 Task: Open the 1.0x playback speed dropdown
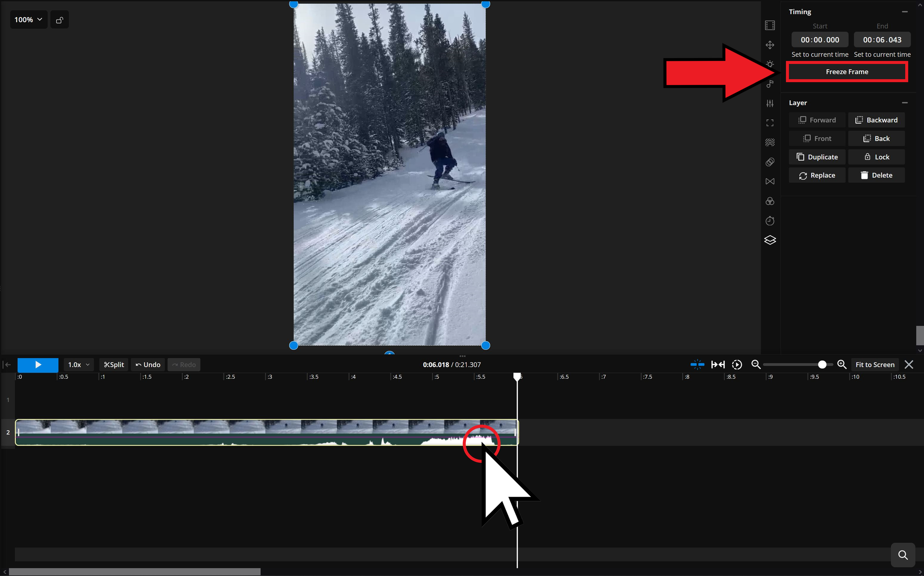(79, 365)
